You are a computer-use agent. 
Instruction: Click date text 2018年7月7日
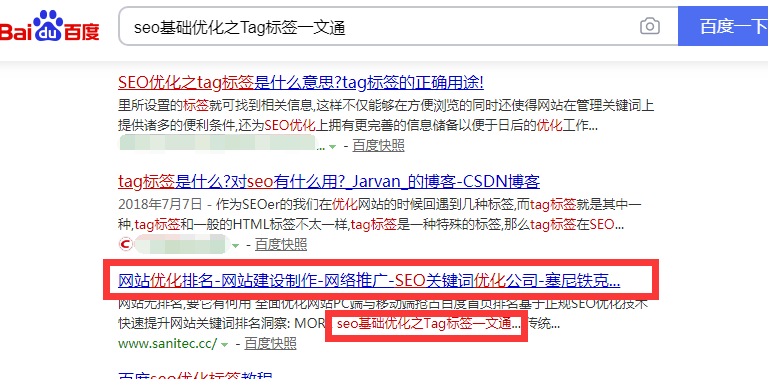160,204
